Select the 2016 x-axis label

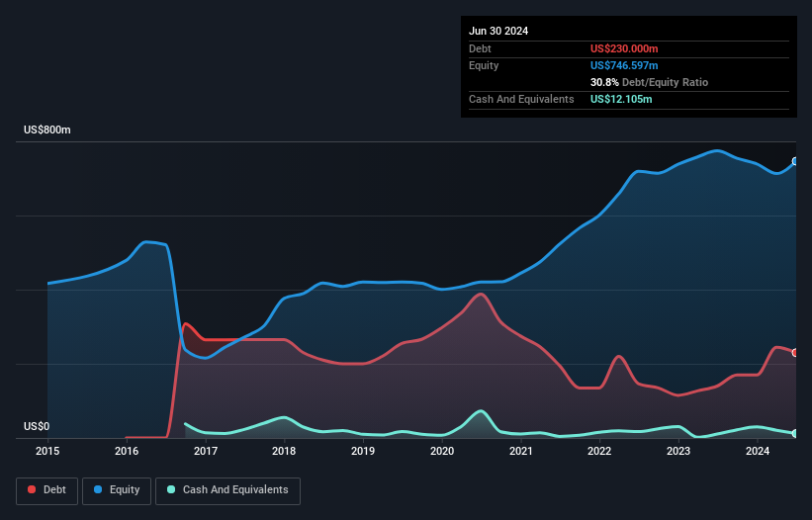pos(127,451)
